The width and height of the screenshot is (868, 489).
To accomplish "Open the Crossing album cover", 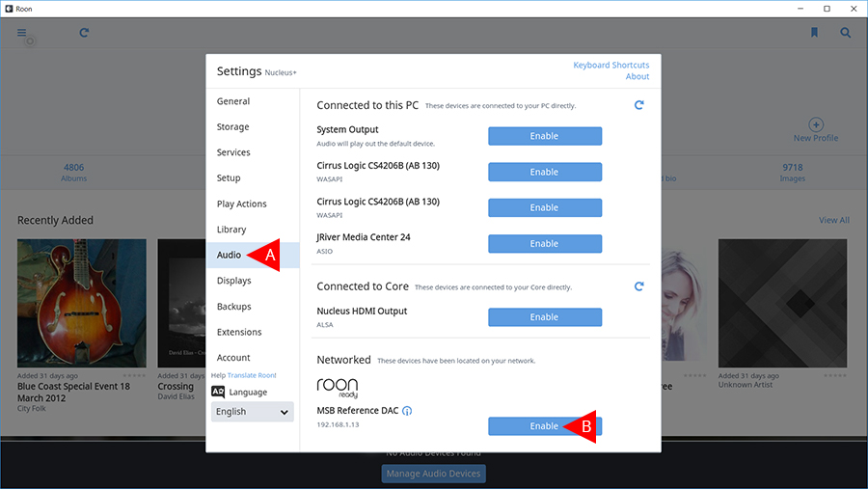I will (x=181, y=304).
